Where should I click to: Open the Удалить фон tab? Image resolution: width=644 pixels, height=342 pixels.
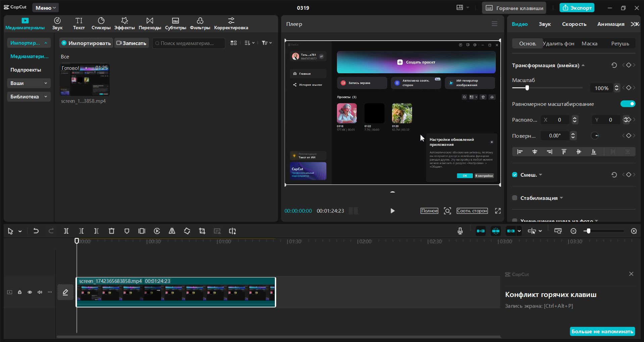pos(558,44)
